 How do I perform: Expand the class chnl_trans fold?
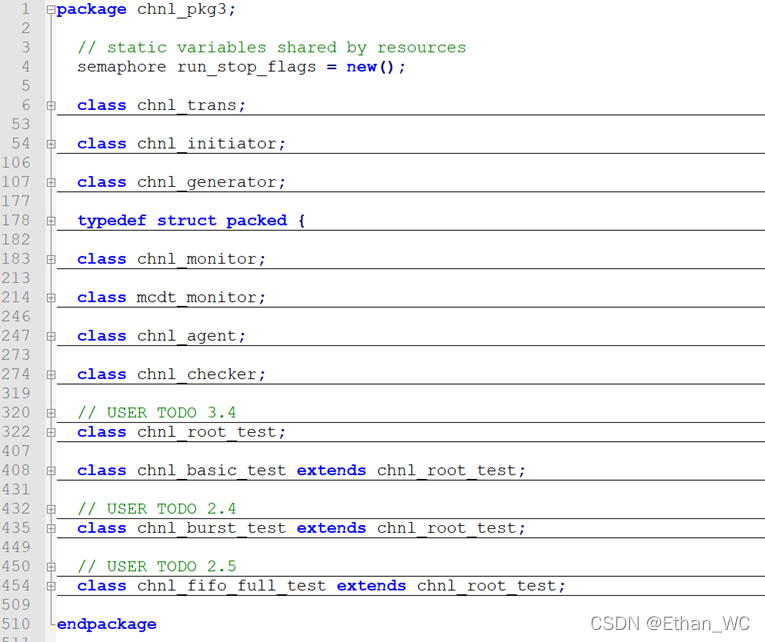coord(51,105)
